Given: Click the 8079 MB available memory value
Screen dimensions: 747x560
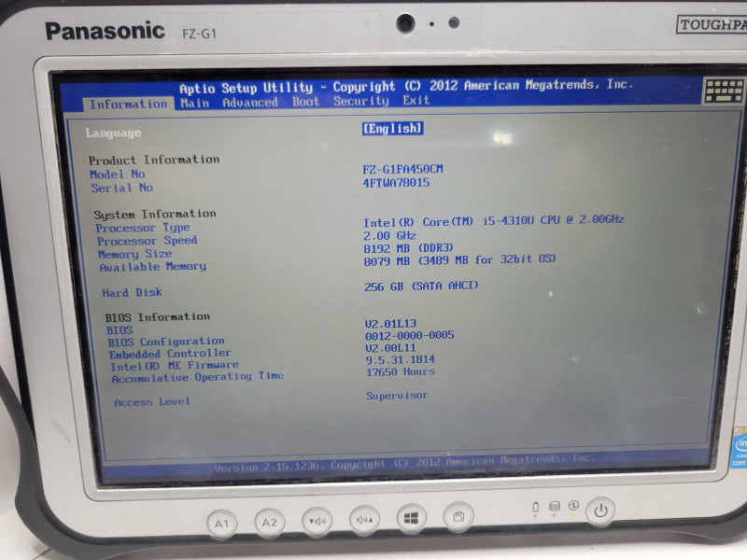Looking at the screenshot, I should [459, 260].
